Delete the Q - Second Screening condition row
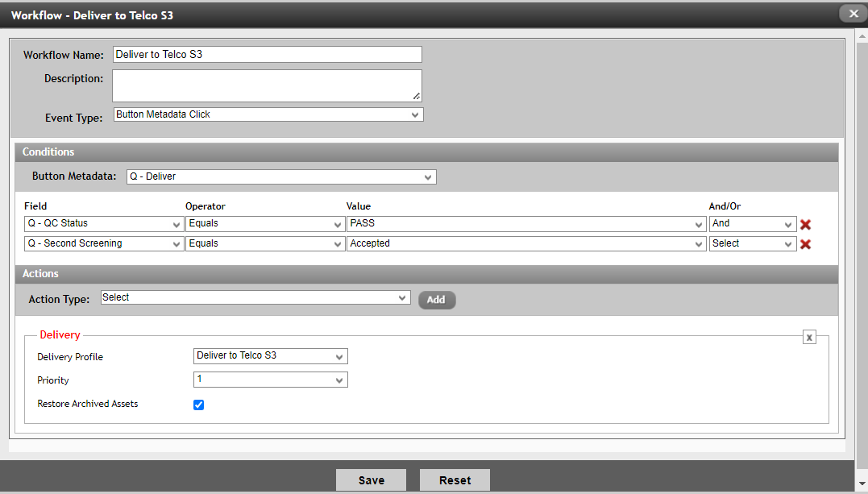Screen dimensions: 868x494 pyautogui.click(x=805, y=244)
